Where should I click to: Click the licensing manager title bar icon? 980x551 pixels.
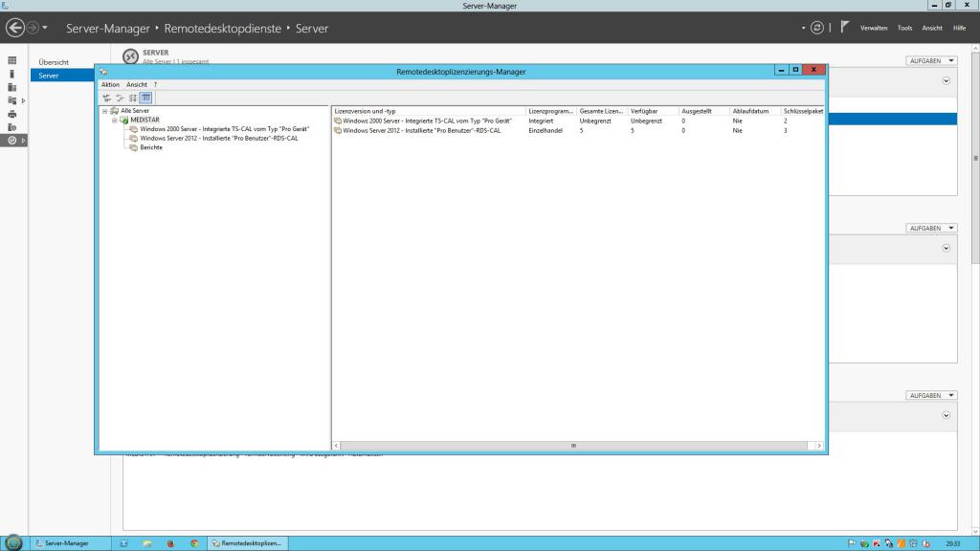pyautogui.click(x=103, y=72)
